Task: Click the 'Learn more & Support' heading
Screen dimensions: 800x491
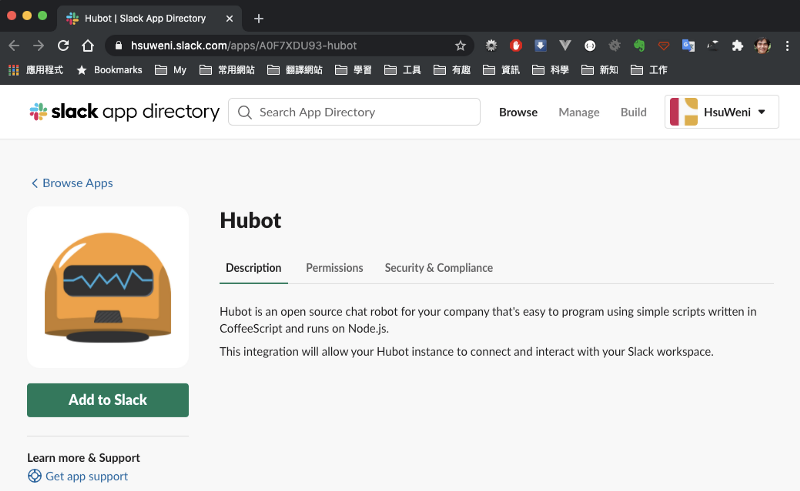Action: (84, 458)
